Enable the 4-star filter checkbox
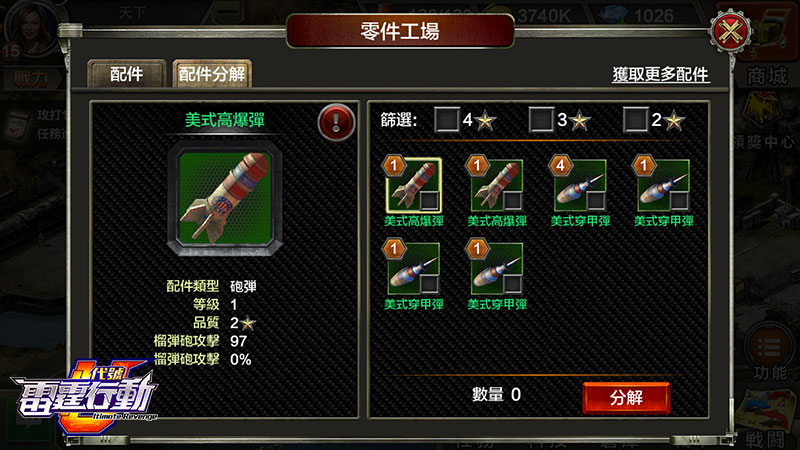Viewport: 800px width, 450px height. coord(447,120)
